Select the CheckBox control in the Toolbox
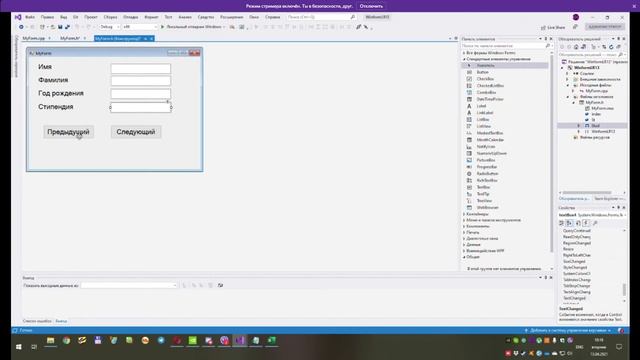The width and height of the screenshot is (640, 360). coord(504,79)
